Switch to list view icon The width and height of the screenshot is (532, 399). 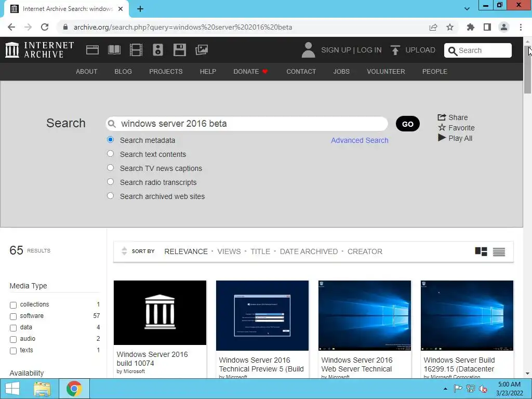(499, 252)
